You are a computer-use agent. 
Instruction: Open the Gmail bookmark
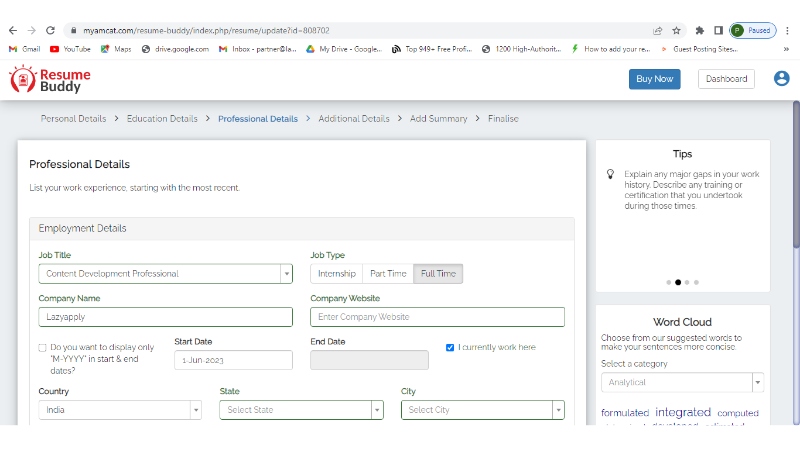25,48
